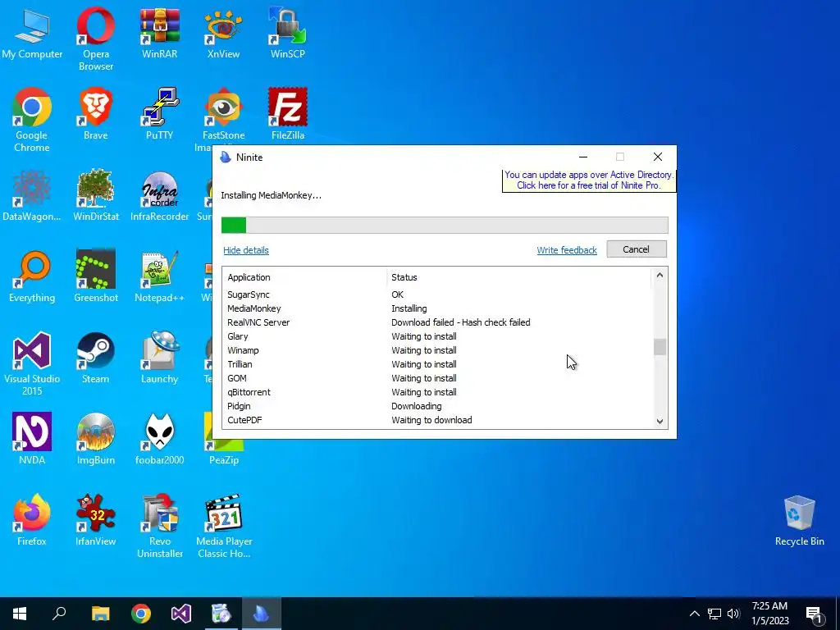Select the WinDirStat tree icon
Viewport: 840px width, 630px height.
coord(96,195)
